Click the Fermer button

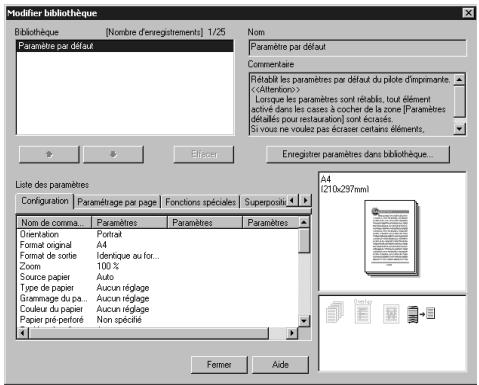pyautogui.click(x=219, y=365)
